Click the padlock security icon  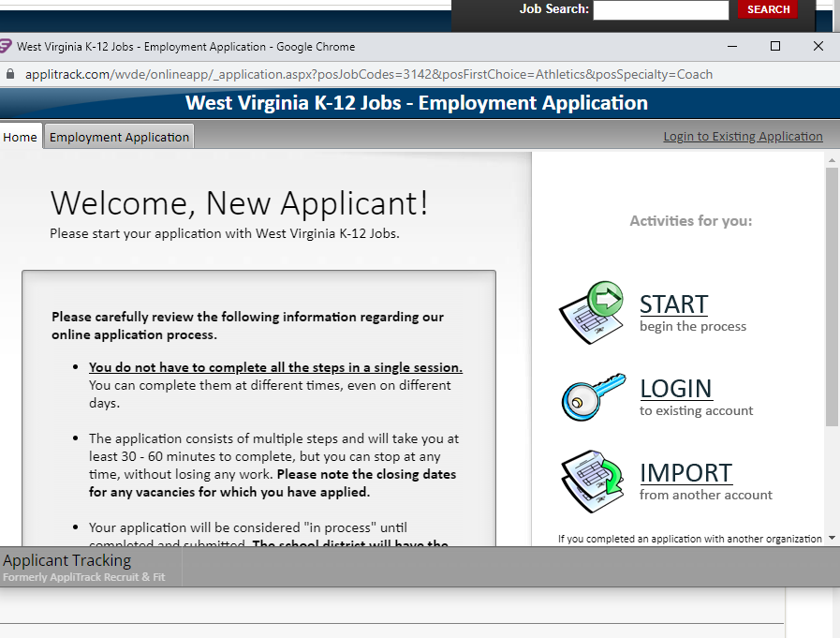point(10,74)
